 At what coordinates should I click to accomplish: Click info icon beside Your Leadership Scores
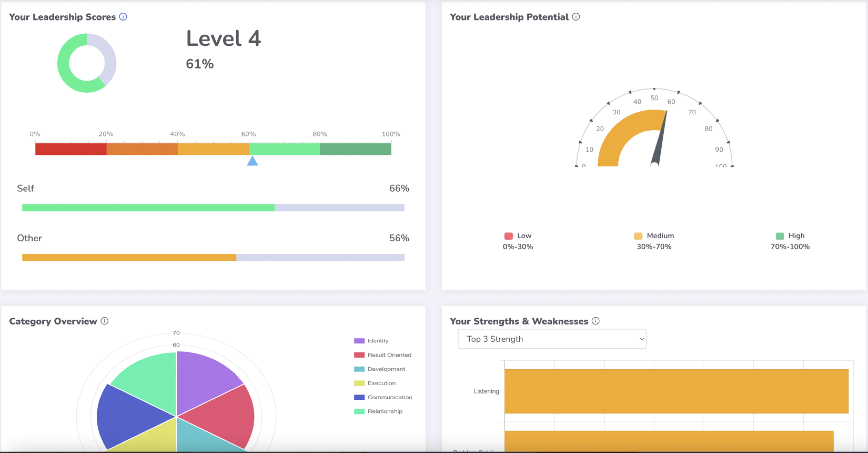click(123, 17)
